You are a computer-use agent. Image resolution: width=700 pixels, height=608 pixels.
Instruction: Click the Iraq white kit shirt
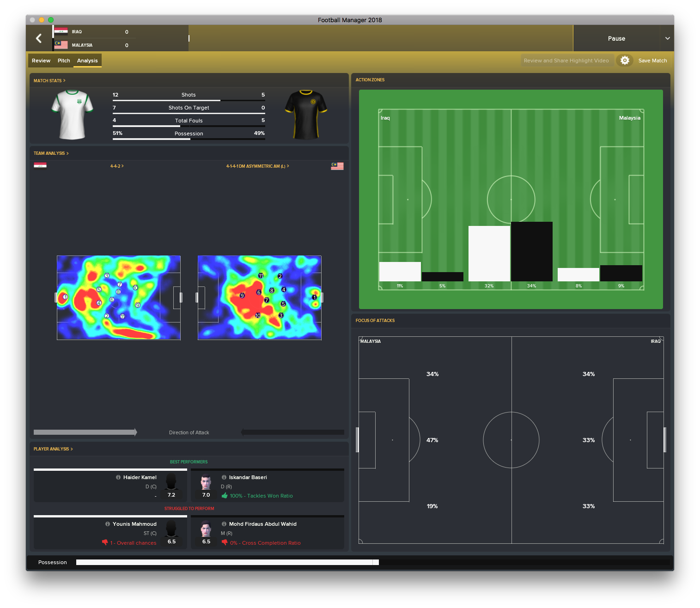point(73,115)
